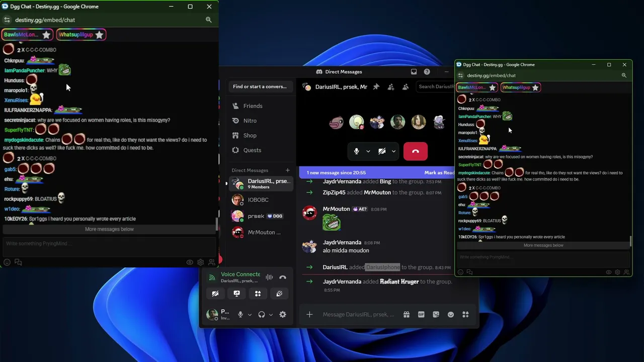Toggle the eye focus icon in left Dgg Chat
Screen dimensions: 644x362
coord(190,262)
